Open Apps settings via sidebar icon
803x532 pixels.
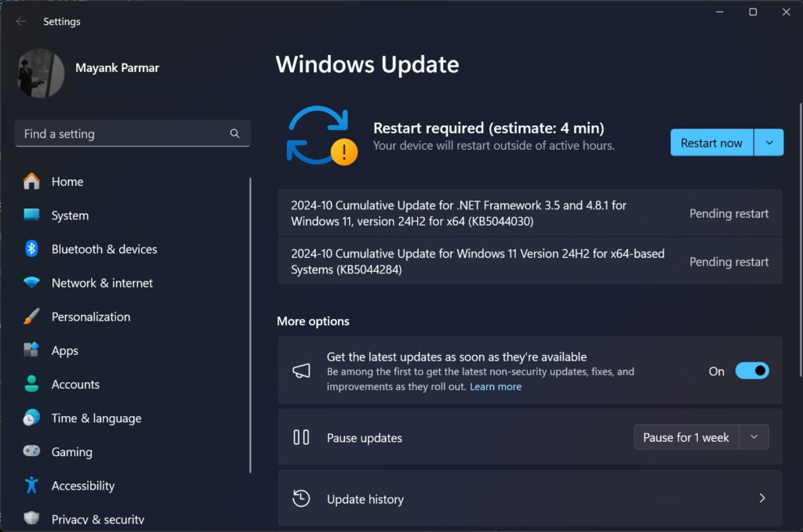pos(32,350)
